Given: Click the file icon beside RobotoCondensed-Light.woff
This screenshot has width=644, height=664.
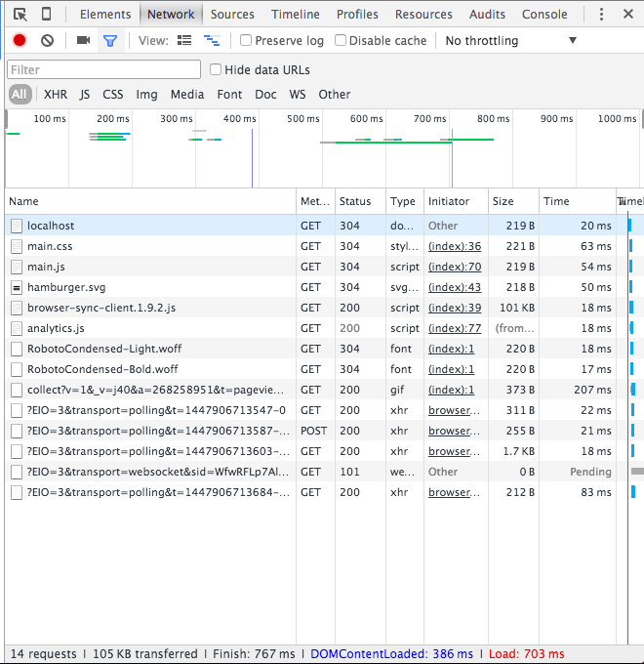Looking at the screenshot, I should [17, 349].
